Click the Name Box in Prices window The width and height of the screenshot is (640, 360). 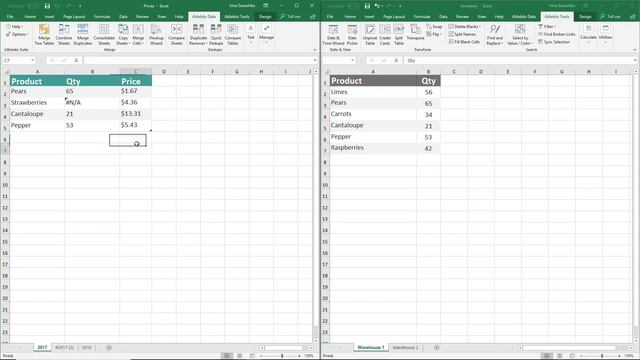18,60
